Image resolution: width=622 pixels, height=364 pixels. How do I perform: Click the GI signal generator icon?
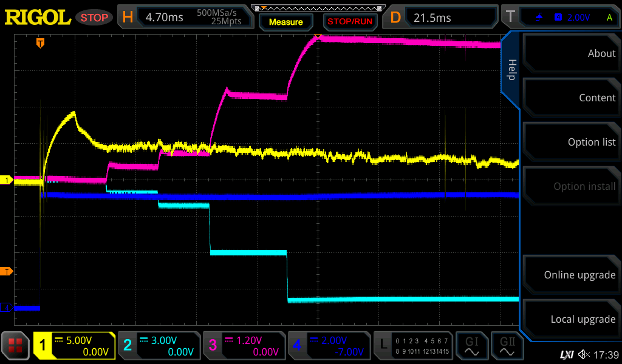tap(472, 346)
